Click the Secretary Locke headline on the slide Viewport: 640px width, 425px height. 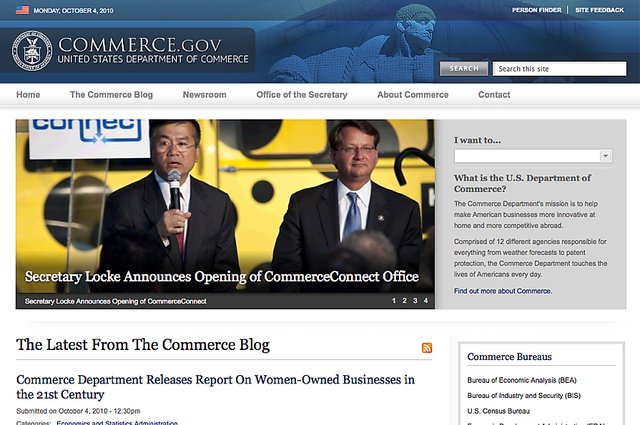[x=222, y=276]
